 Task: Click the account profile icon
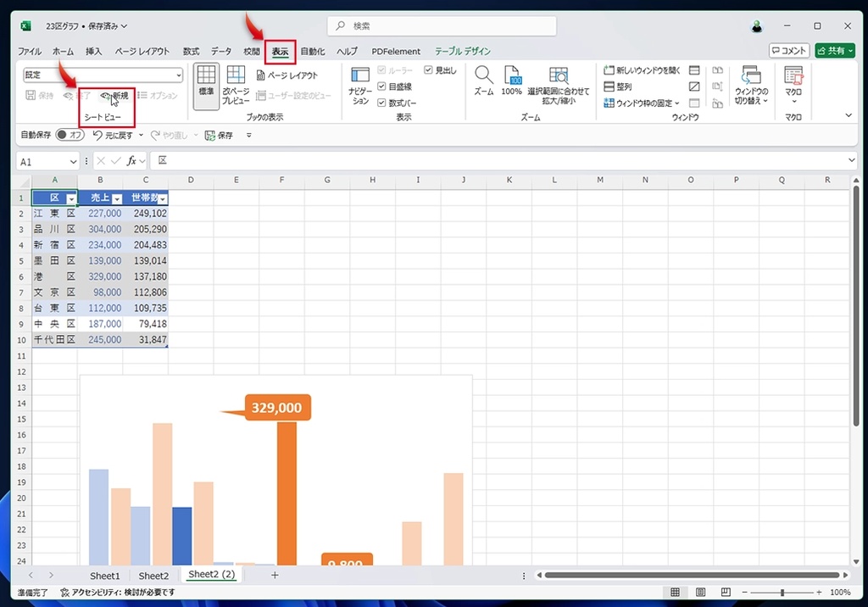tap(757, 26)
